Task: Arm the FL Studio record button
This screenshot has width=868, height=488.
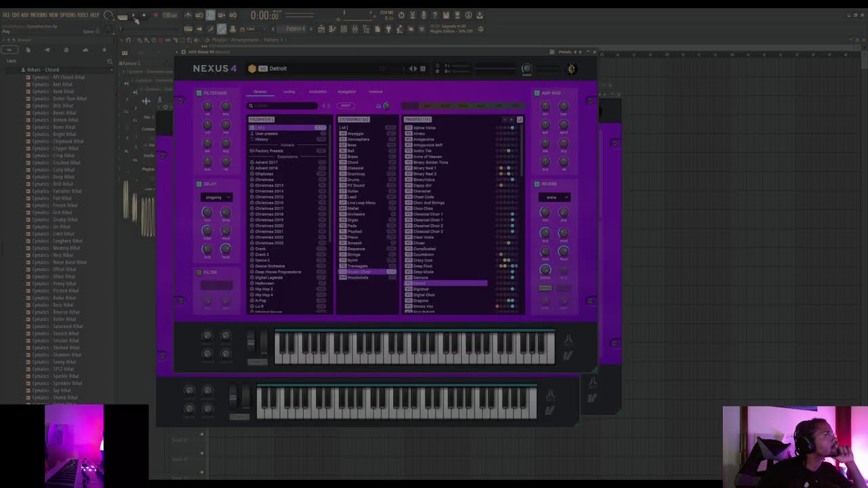Action: click(x=155, y=15)
